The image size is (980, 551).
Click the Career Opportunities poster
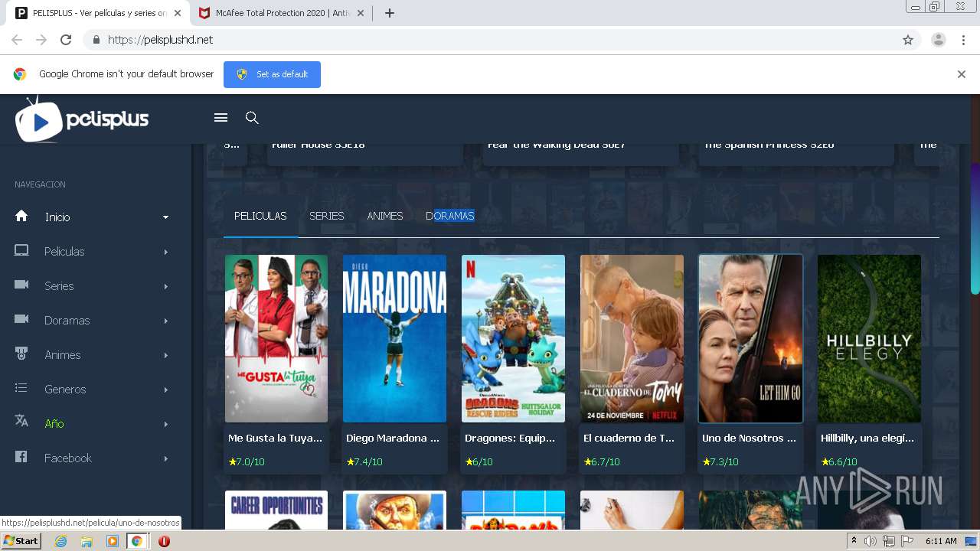pyautogui.click(x=276, y=510)
